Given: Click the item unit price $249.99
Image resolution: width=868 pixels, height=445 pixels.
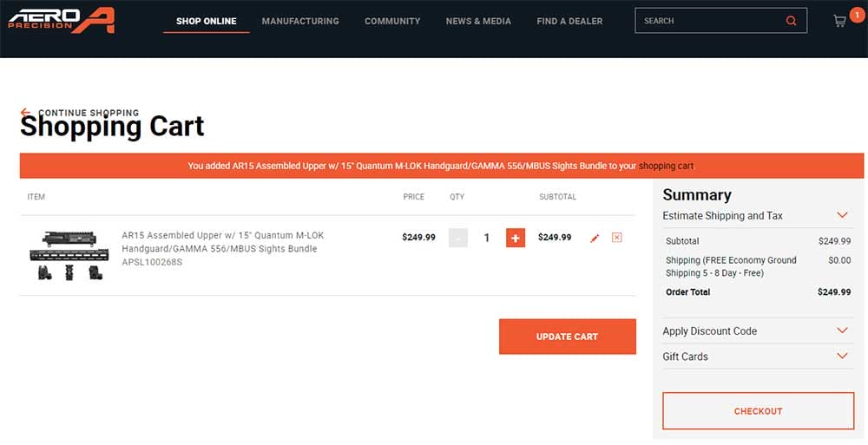Looking at the screenshot, I should click(418, 238).
